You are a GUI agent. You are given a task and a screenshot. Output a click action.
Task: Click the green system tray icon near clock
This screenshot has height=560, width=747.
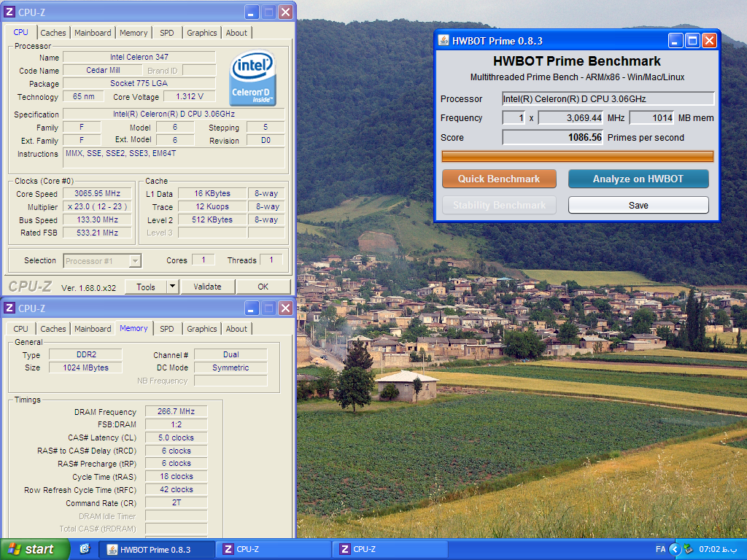click(689, 549)
